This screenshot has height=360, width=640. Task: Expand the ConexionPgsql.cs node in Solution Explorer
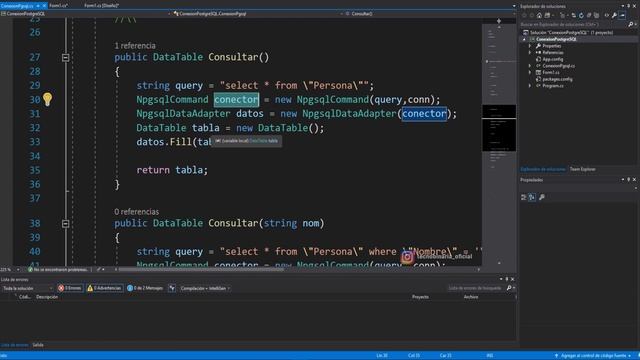pos(530,66)
